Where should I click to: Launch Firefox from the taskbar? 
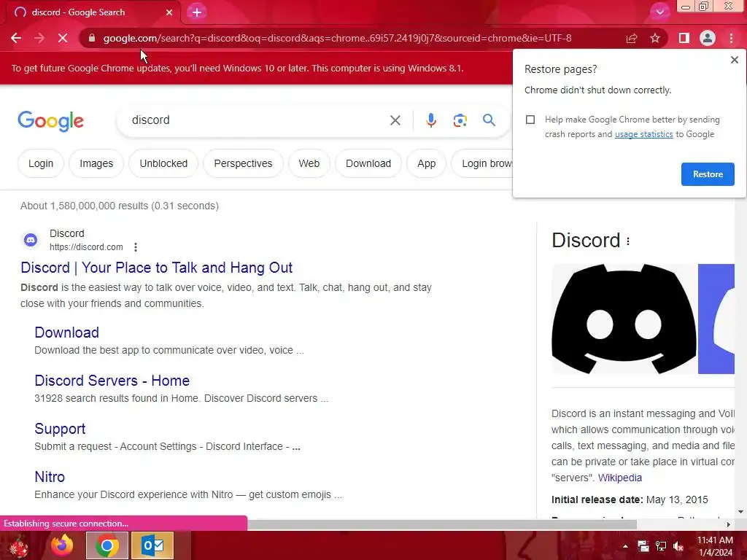(63, 545)
